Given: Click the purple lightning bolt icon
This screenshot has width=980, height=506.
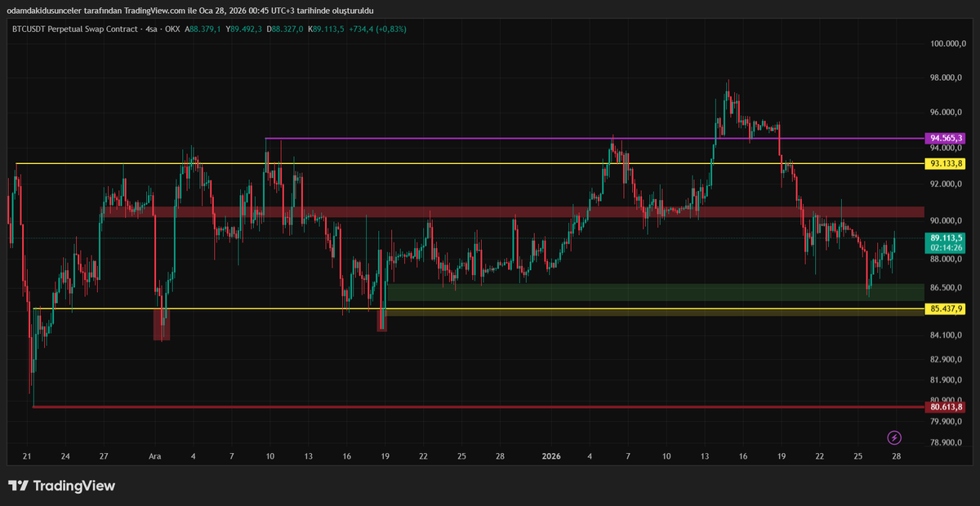Looking at the screenshot, I should (x=893, y=437).
